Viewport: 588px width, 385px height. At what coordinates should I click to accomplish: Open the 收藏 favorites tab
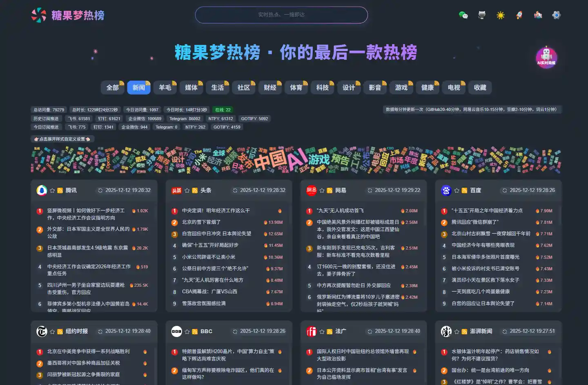coord(480,88)
